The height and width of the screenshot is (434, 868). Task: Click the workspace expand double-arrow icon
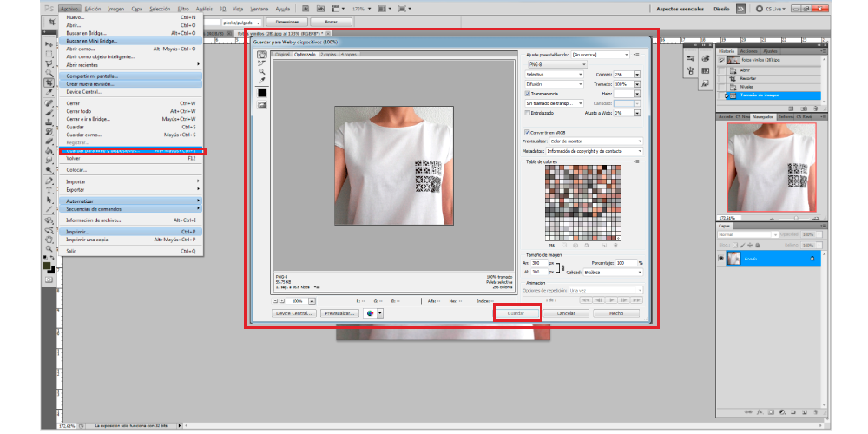pos(740,9)
